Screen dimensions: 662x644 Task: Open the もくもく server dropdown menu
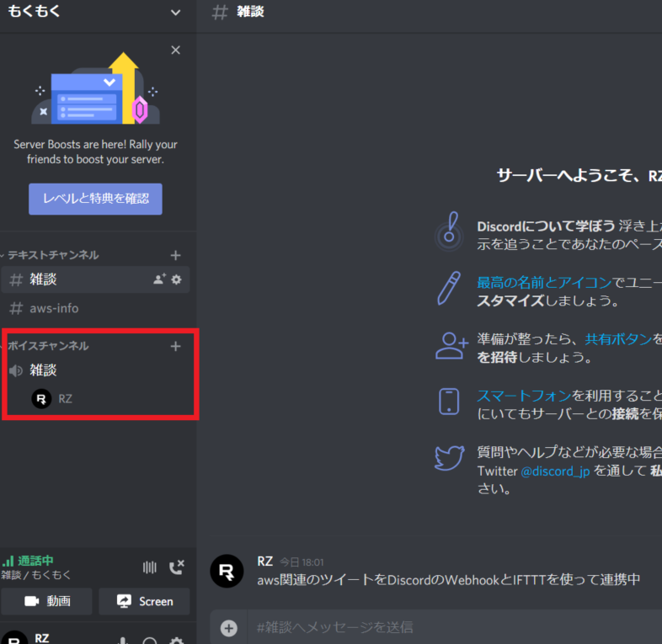point(176,13)
